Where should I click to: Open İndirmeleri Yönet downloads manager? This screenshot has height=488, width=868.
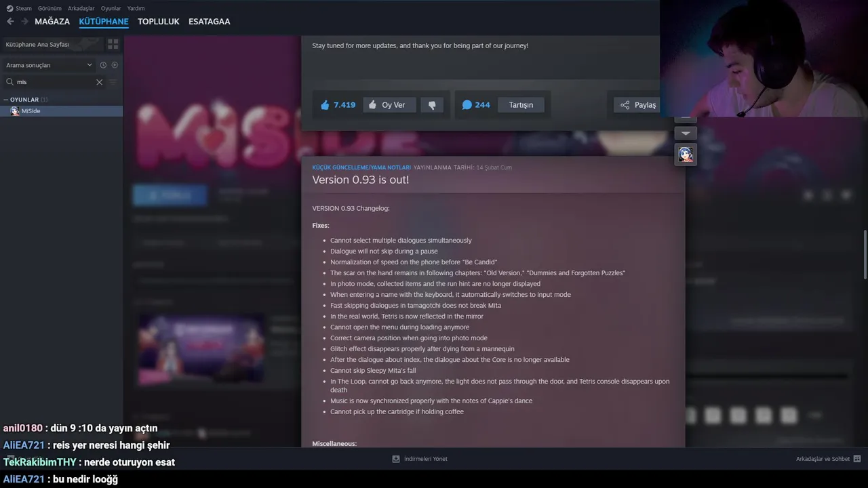point(425,459)
